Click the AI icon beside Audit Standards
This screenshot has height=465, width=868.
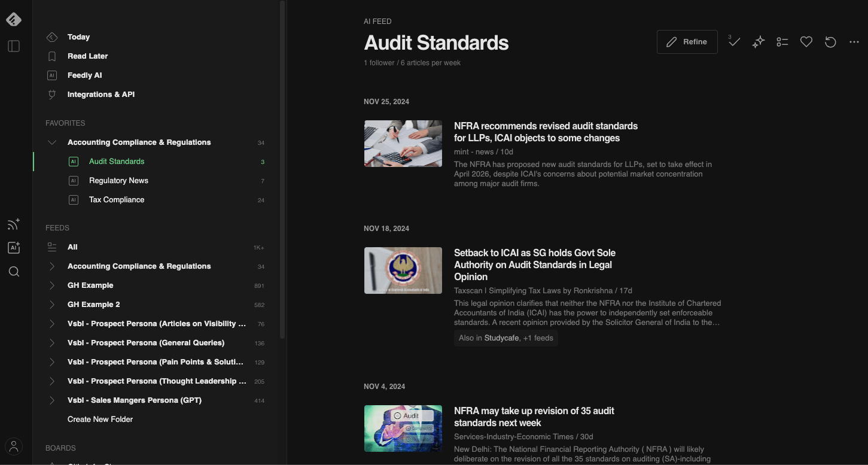click(x=74, y=162)
